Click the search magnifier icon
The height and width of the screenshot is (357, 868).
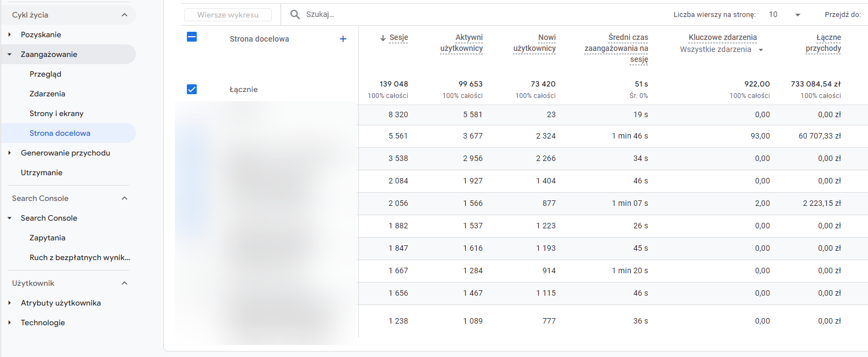(x=295, y=15)
